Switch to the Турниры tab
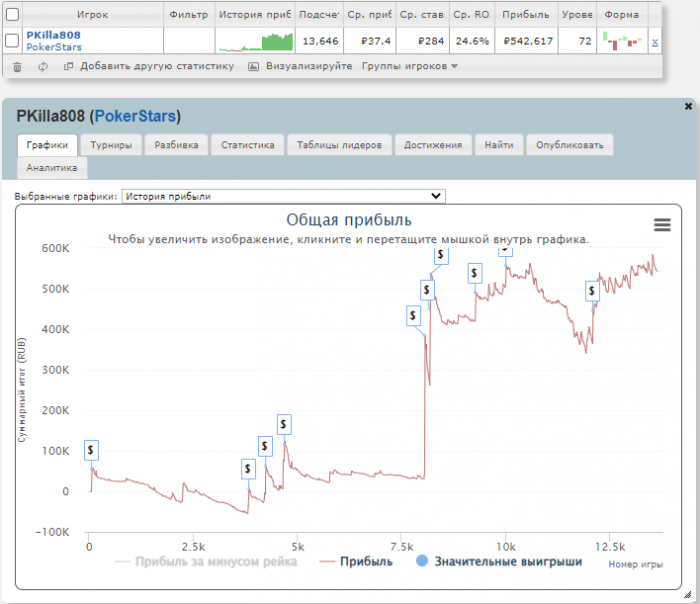Viewport: 700px width, 604px height. coord(111,145)
